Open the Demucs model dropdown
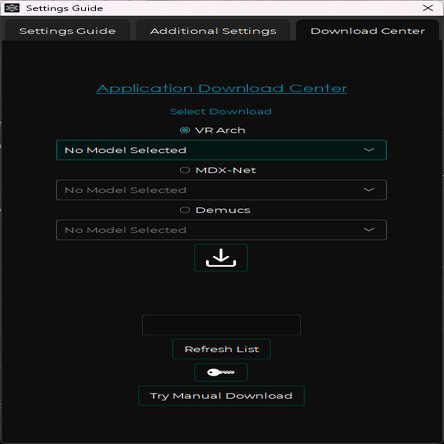444x444 pixels. coord(221,230)
